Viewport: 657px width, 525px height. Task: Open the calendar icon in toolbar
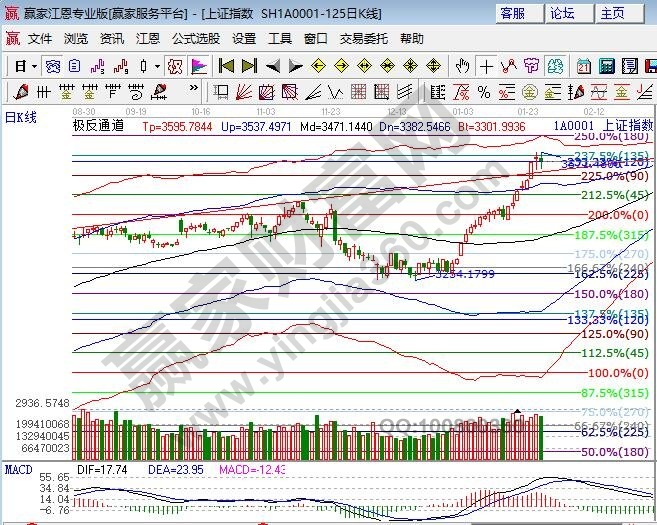point(584,66)
